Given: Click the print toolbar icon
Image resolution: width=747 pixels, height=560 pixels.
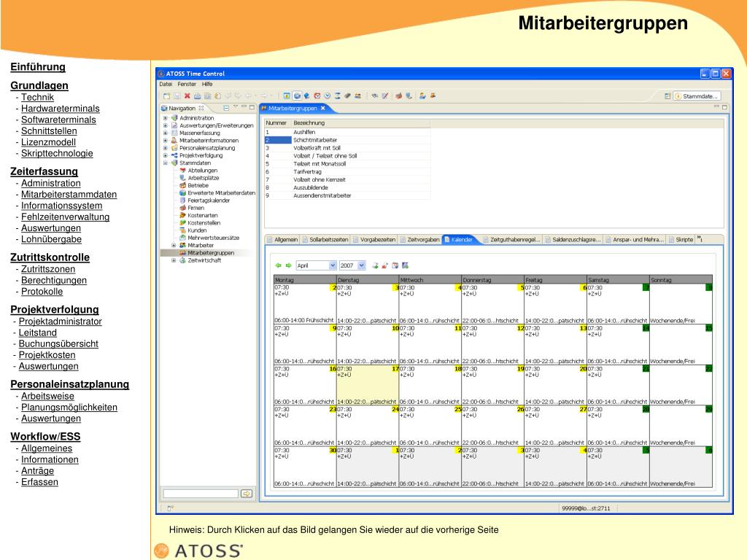Looking at the screenshot, I should (197, 96).
